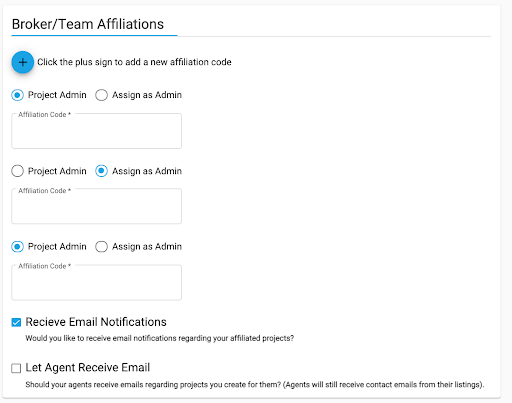Viewport: 512px width, 403px height.
Task: Focus the third Affiliation Code field
Action: [x=97, y=282]
